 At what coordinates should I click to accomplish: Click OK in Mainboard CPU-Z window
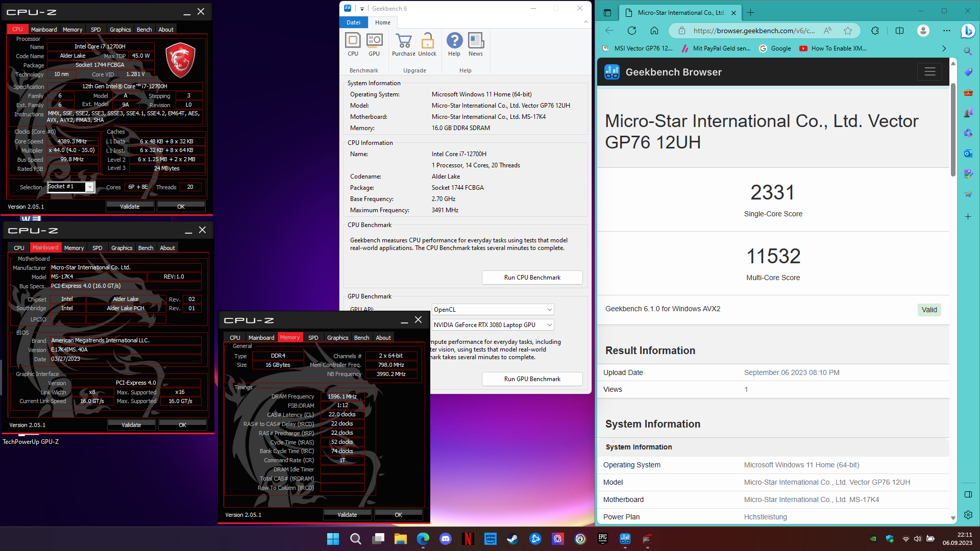(182, 425)
